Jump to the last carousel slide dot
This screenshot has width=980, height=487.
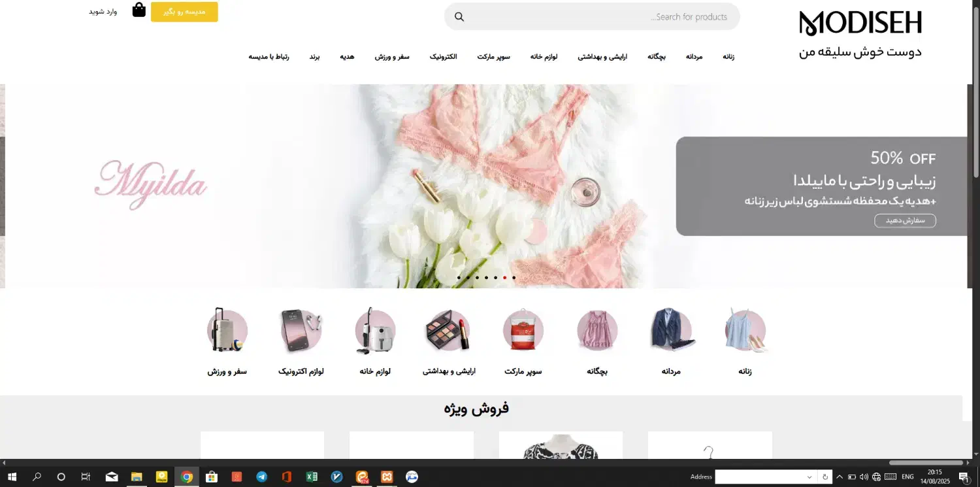click(514, 278)
